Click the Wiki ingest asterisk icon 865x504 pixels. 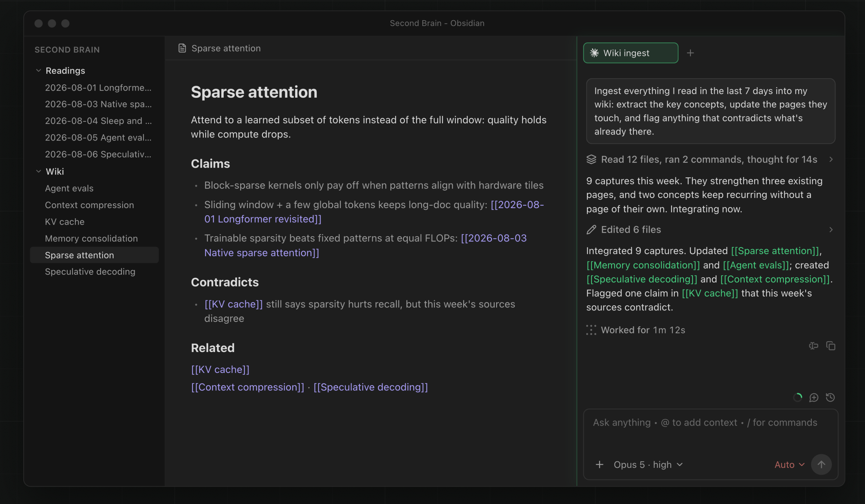click(x=594, y=53)
